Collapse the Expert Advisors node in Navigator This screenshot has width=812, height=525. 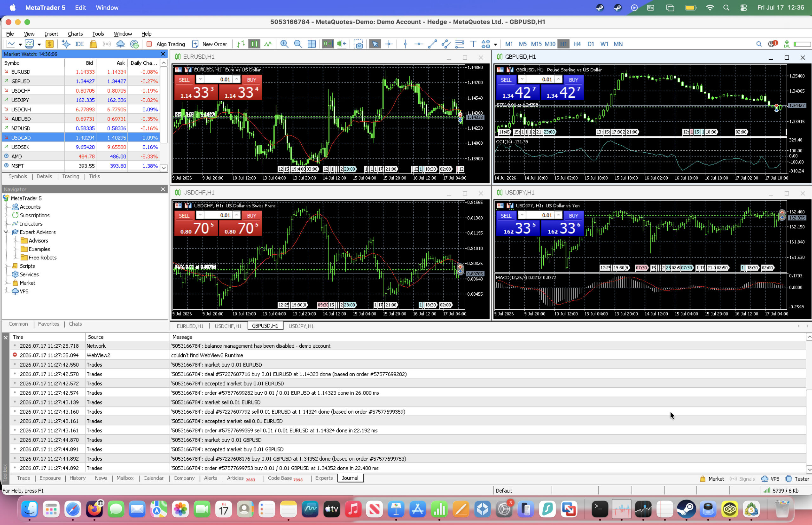pos(6,232)
